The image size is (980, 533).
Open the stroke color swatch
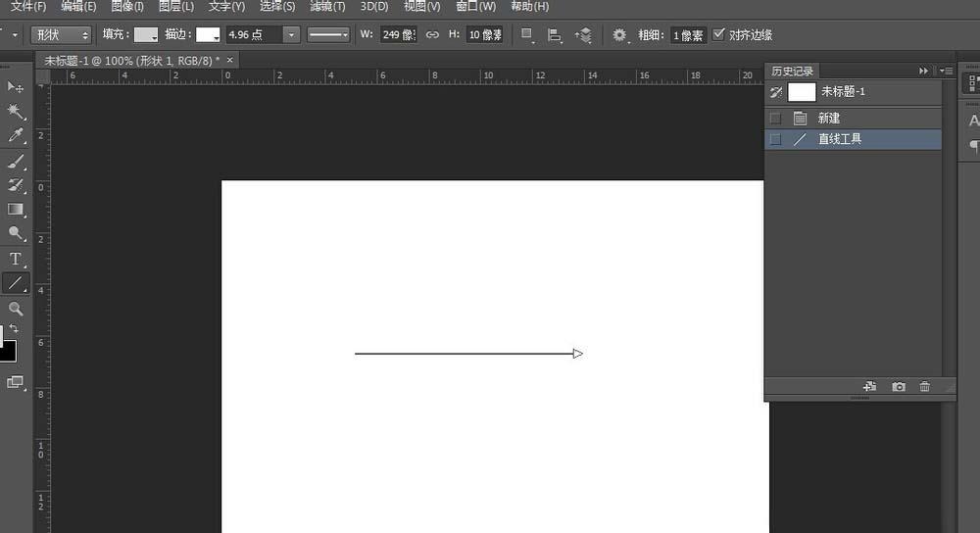(x=208, y=35)
